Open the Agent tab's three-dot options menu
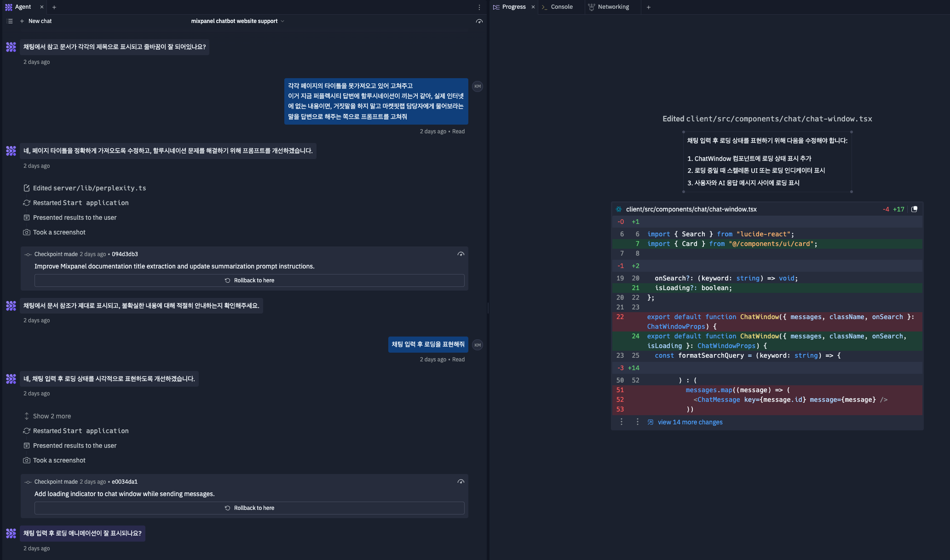 (x=479, y=7)
